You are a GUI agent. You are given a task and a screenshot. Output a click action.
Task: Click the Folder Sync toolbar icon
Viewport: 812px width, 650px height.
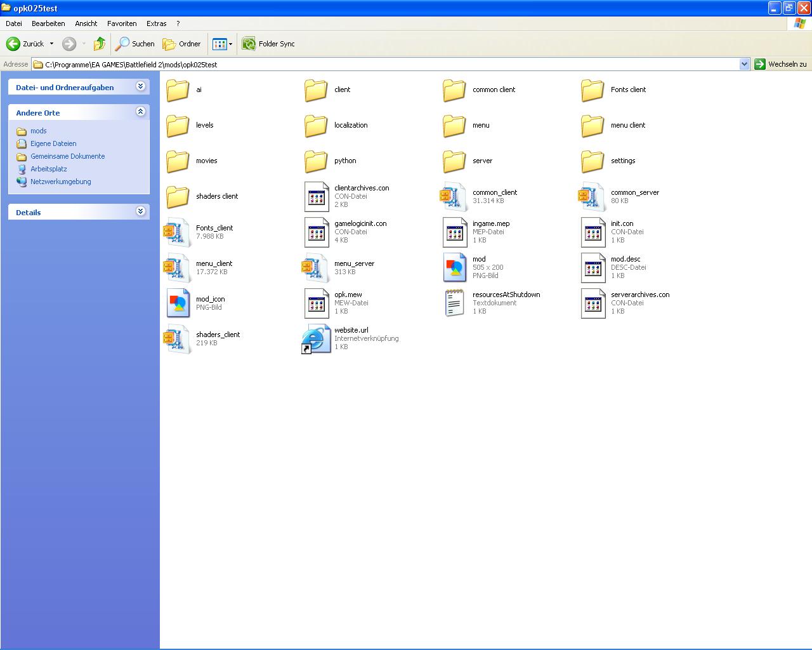[249, 44]
